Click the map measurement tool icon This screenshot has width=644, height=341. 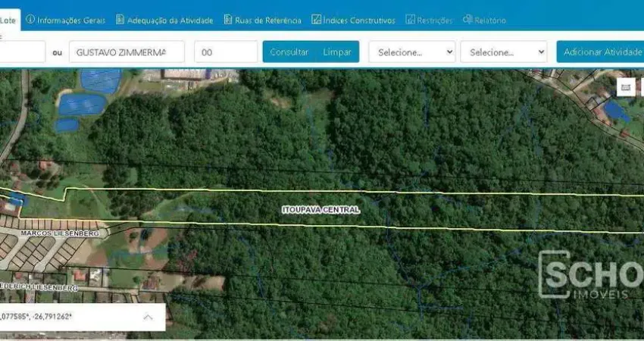(626, 87)
